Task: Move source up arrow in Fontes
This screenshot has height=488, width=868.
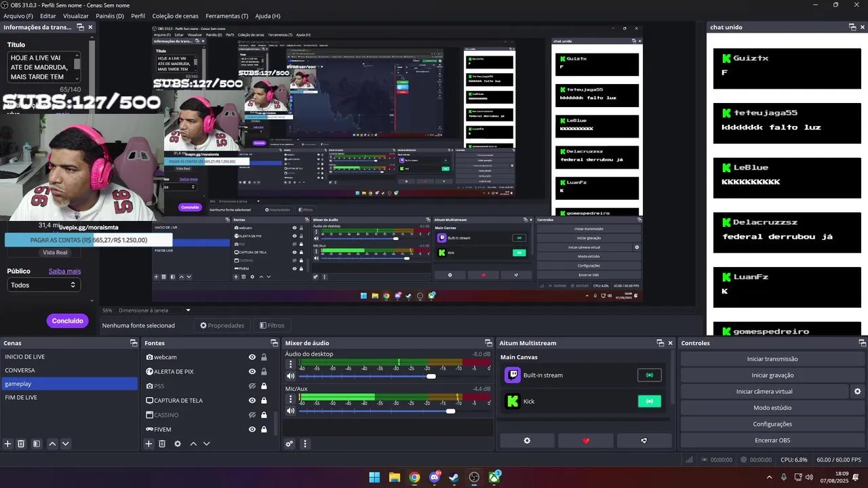Action: (x=193, y=444)
